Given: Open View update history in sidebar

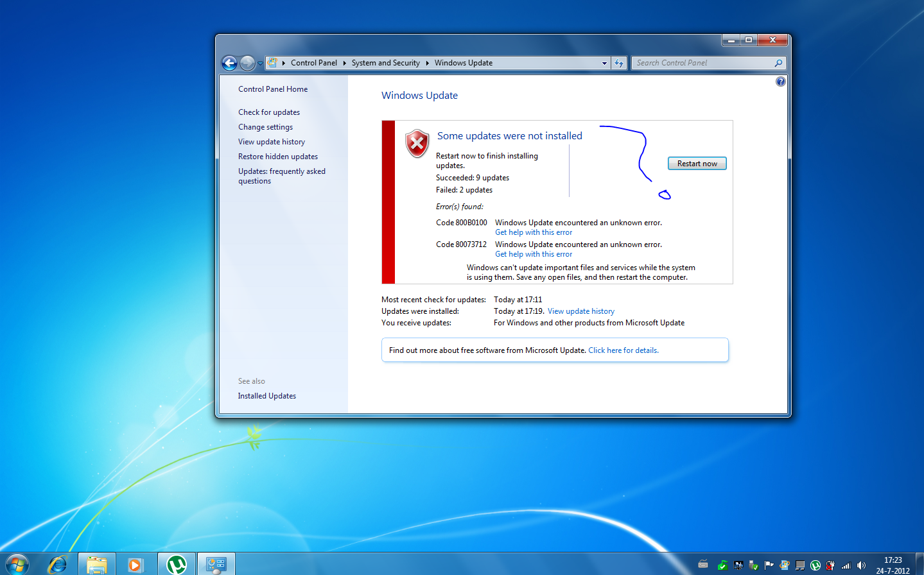Looking at the screenshot, I should tap(272, 142).
